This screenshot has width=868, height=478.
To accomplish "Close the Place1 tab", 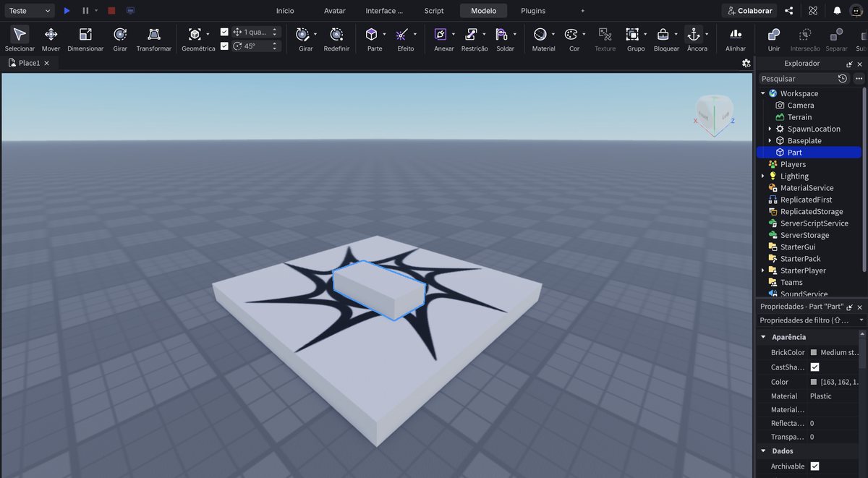I will 47,63.
